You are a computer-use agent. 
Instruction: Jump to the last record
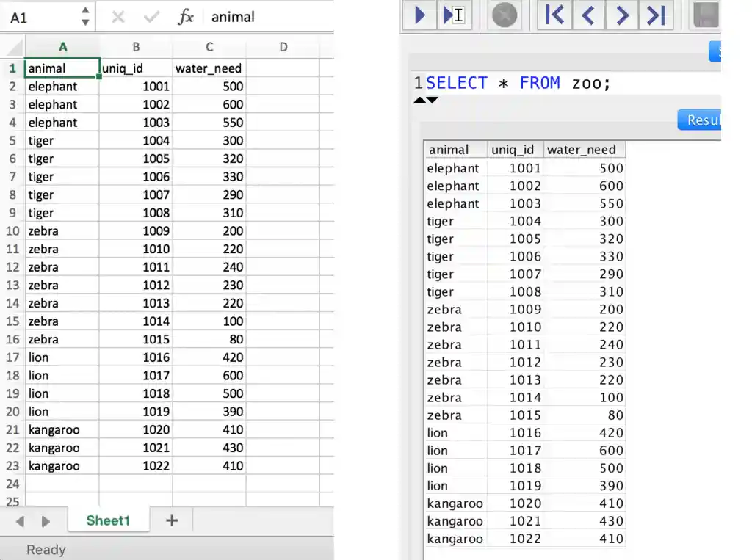[x=656, y=15]
